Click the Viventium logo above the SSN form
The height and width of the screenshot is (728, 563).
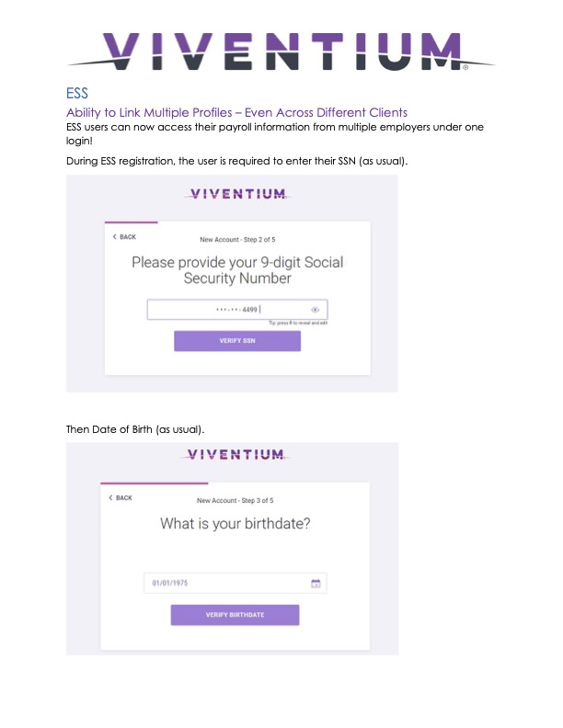pyautogui.click(x=236, y=194)
